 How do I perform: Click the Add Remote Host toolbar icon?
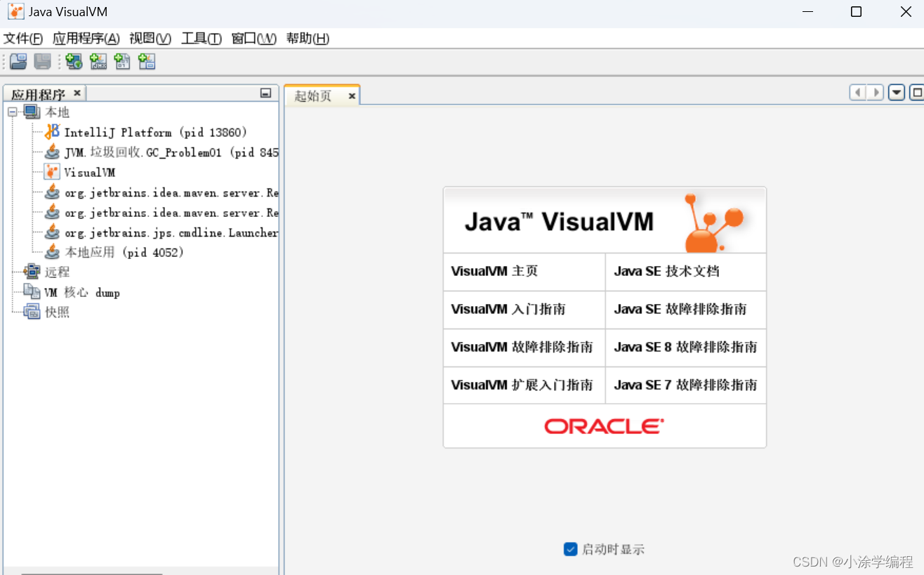pos(74,62)
